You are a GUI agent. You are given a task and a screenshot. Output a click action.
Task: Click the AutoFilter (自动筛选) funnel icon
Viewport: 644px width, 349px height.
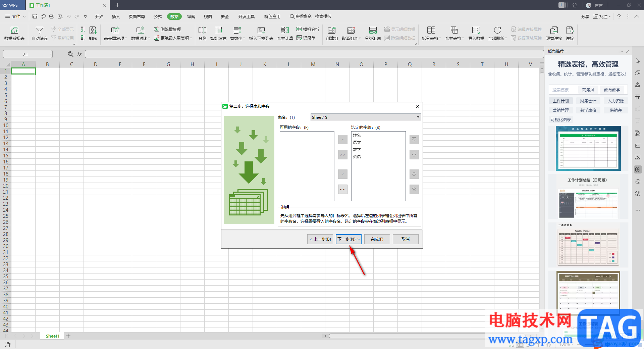[x=40, y=30]
